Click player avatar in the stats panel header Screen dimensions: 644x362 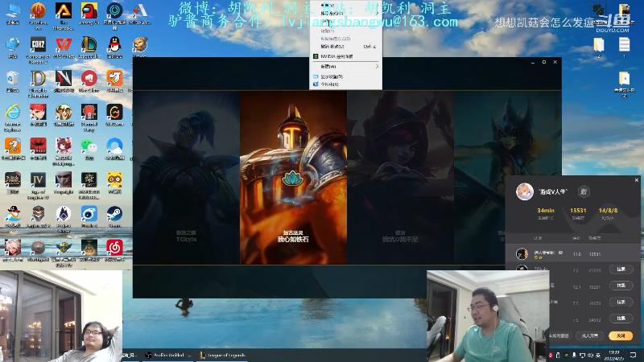coord(525,191)
